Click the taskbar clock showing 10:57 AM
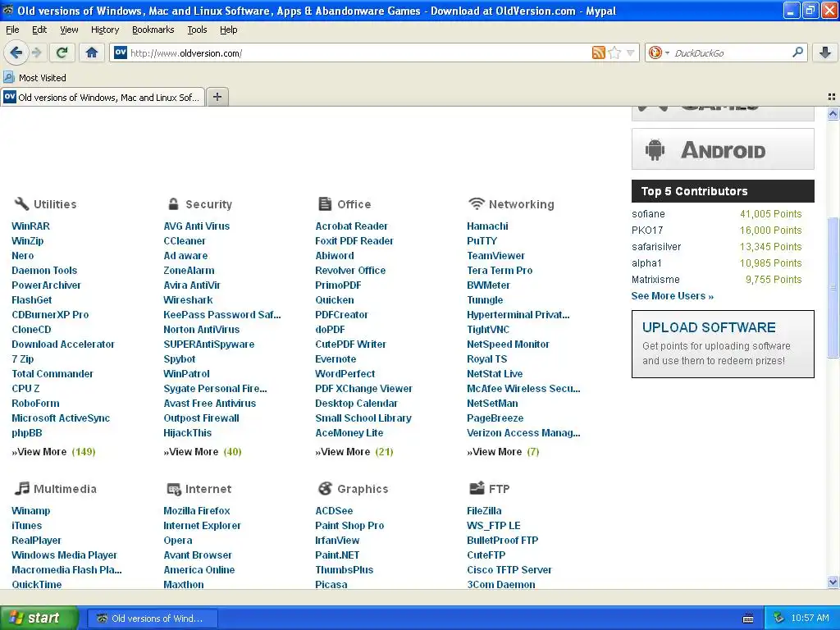This screenshot has height=630, width=840. [810, 619]
